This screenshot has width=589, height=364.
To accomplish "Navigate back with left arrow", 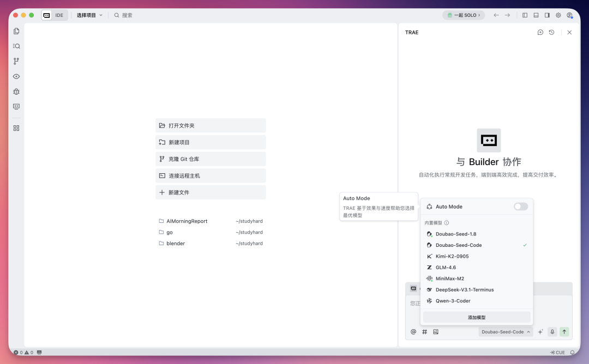I will (496, 15).
